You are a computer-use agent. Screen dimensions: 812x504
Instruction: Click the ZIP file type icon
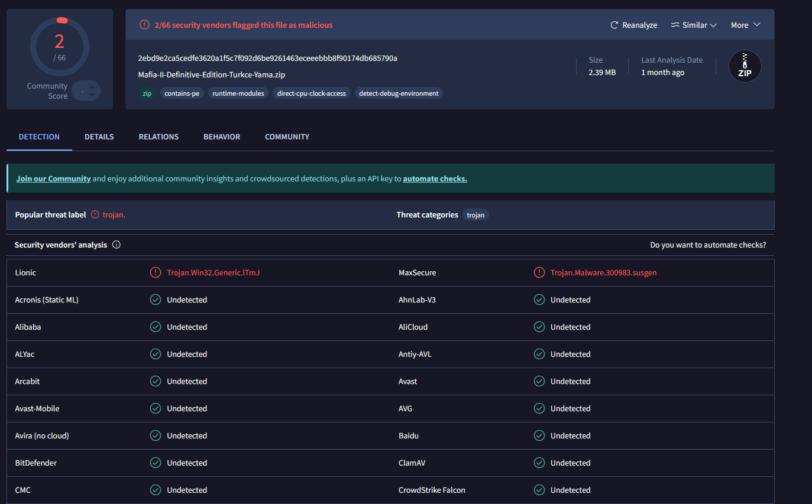pos(745,66)
